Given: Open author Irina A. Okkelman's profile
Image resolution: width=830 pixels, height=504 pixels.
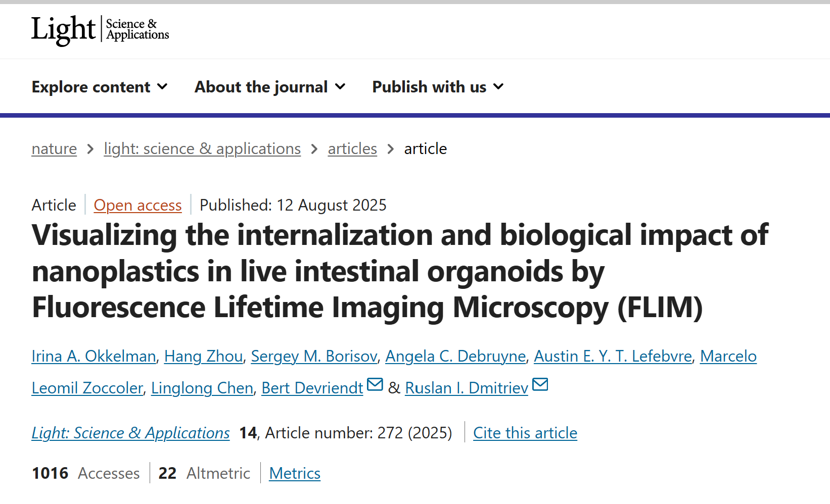Looking at the screenshot, I should pyautogui.click(x=94, y=356).
